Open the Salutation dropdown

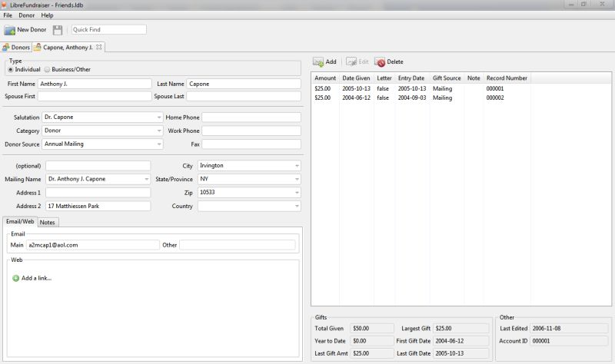pyautogui.click(x=159, y=117)
